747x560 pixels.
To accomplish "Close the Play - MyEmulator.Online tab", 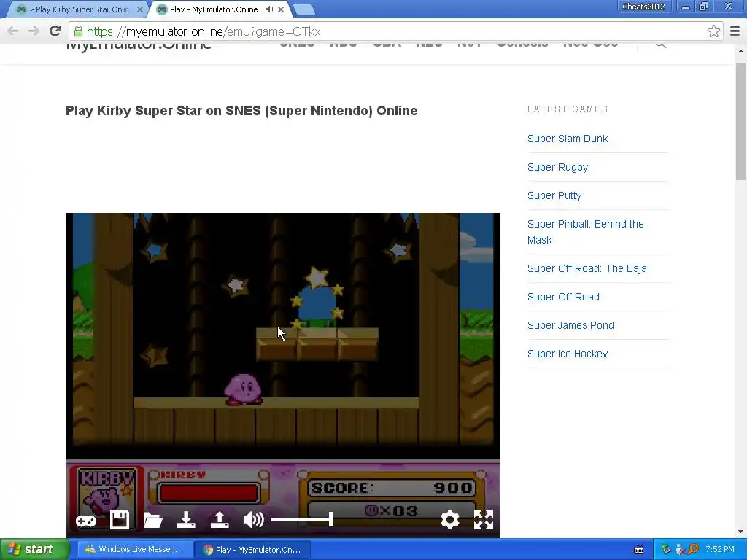I will click(x=281, y=9).
